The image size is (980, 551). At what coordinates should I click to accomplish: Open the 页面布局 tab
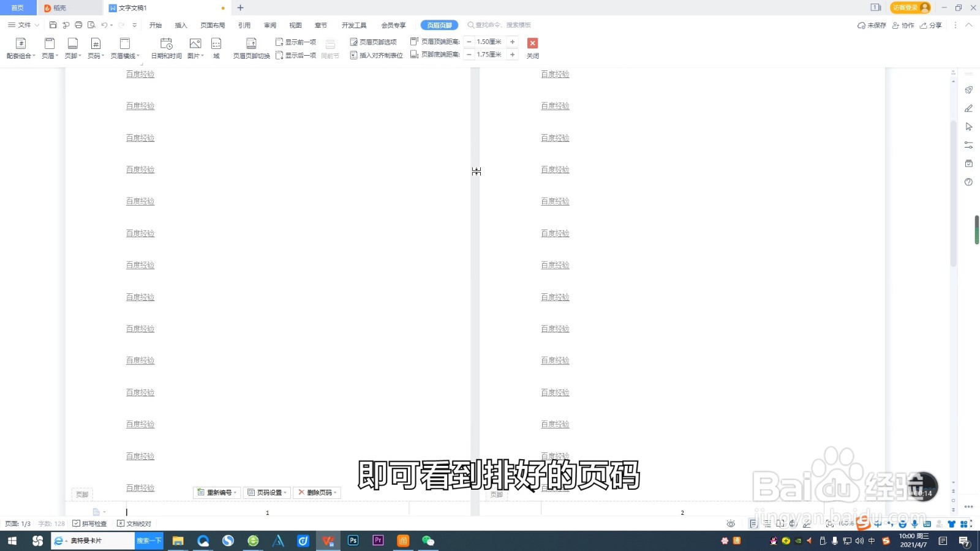213,25
